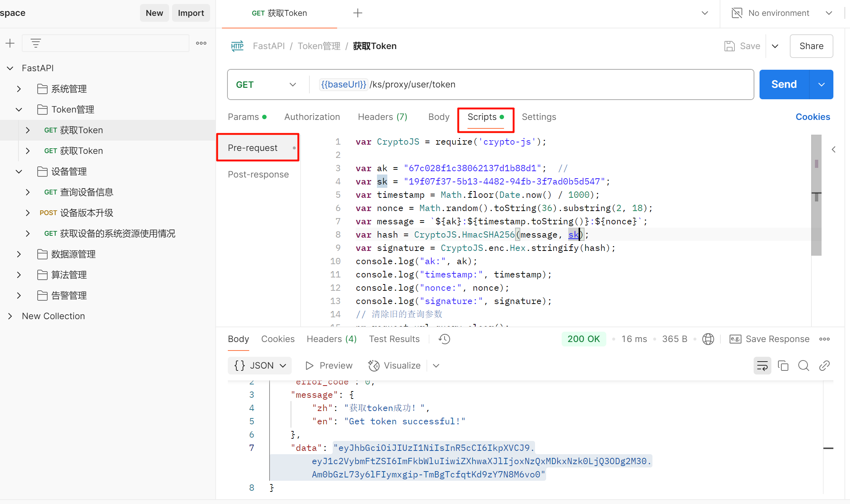The image size is (850, 504).
Task: Open response more options ellipsis
Action: 825,339
